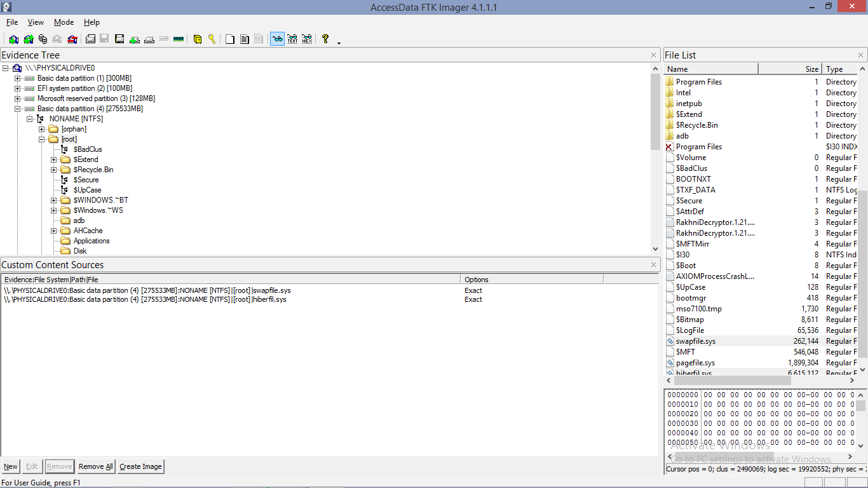Close the File List pane
This screenshot has height=488, width=868.
(x=862, y=55)
